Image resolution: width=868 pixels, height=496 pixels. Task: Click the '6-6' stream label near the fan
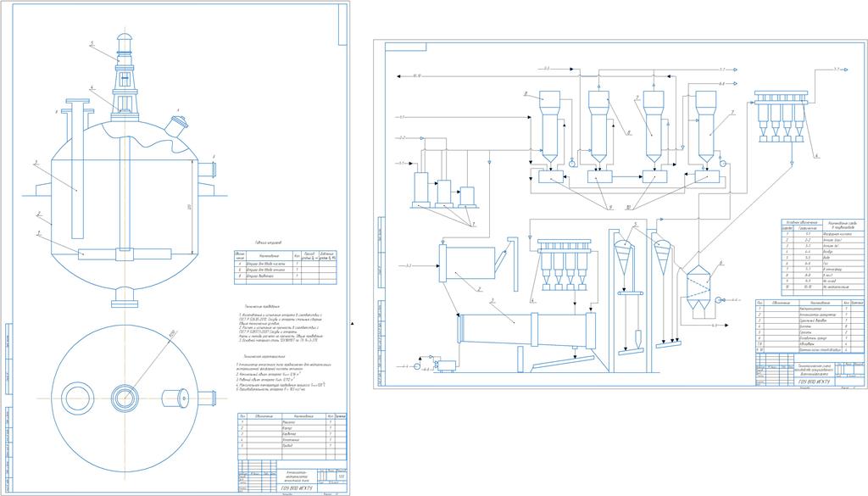click(736, 300)
